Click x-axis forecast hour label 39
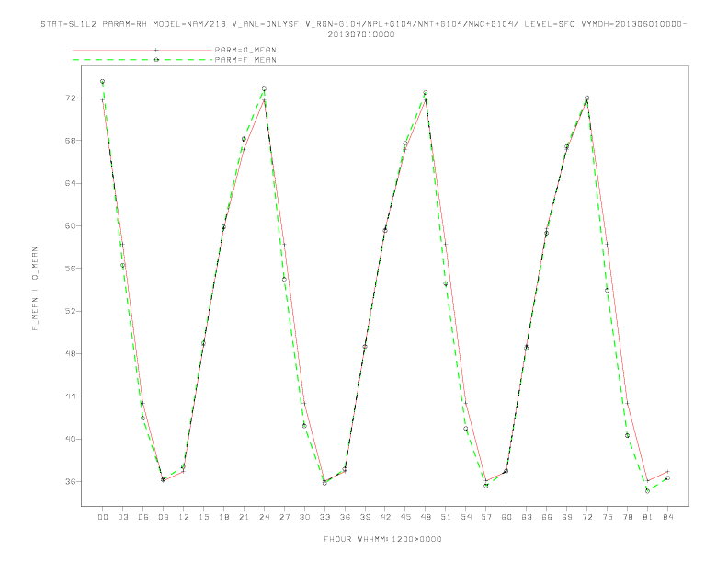The height and width of the screenshot is (563, 728). [365, 517]
